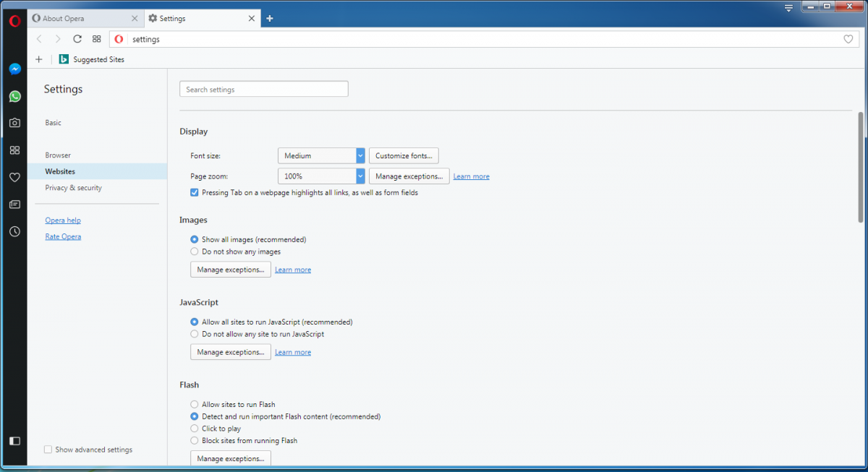Open the Page zoom dropdown
Viewport: 868px width, 472px height.
[321, 176]
